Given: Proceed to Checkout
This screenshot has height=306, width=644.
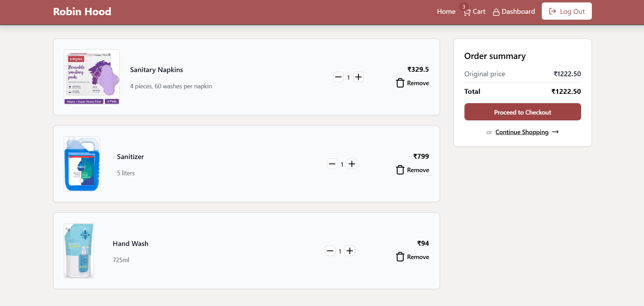Looking at the screenshot, I should point(522,112).
